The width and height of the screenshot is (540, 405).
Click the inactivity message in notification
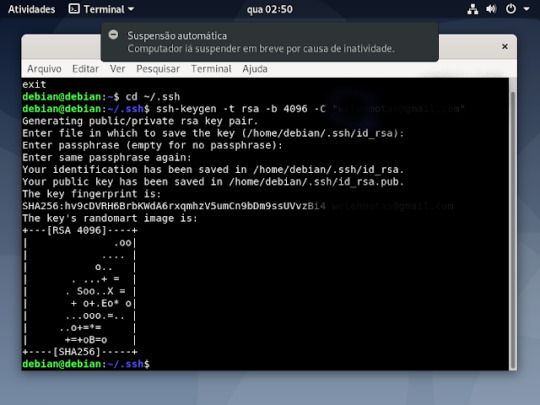point(261,49)
